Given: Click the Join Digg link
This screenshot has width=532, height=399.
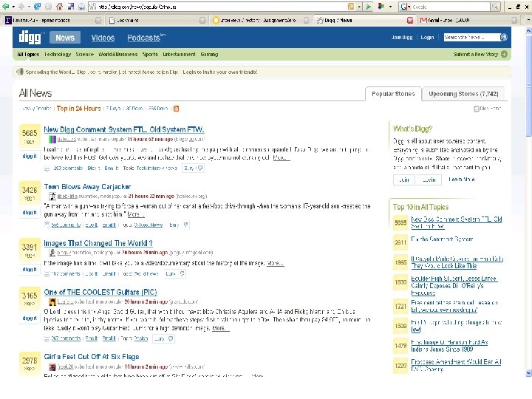Looking at the screenshot, I should (x=402, y=38).
